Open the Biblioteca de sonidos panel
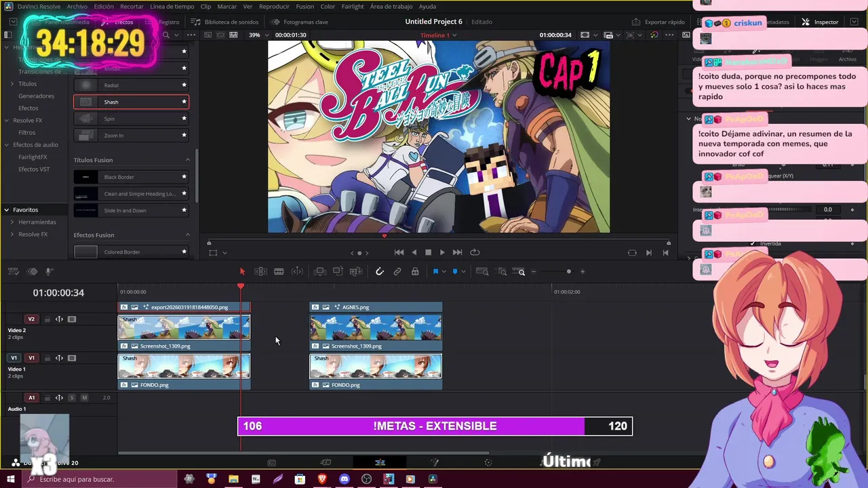The height and width of the screenshot is (488, 868). coord(225,22)
